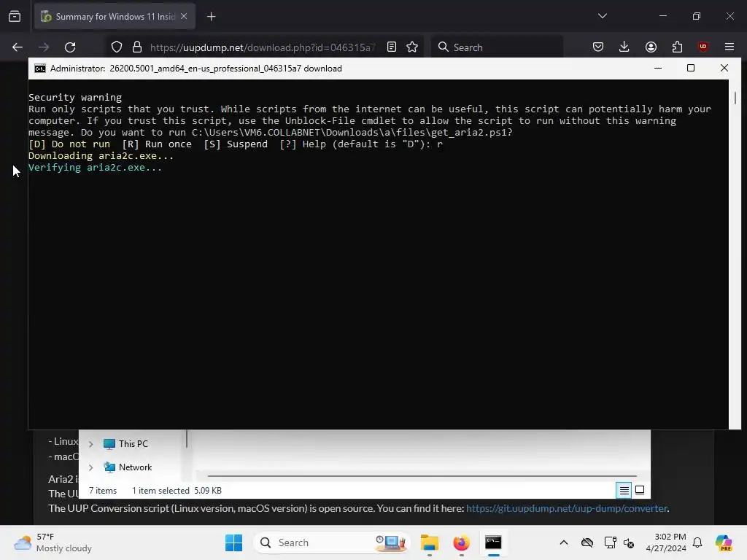Screen dimensions: 747x560
Task: Open Firefox account menu
Action: pos(651,47)
